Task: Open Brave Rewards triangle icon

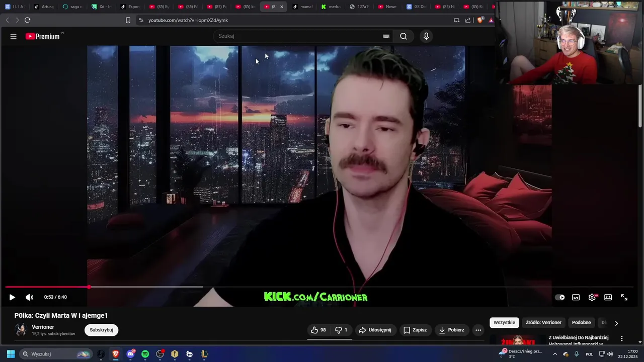Action: point(491,20)
